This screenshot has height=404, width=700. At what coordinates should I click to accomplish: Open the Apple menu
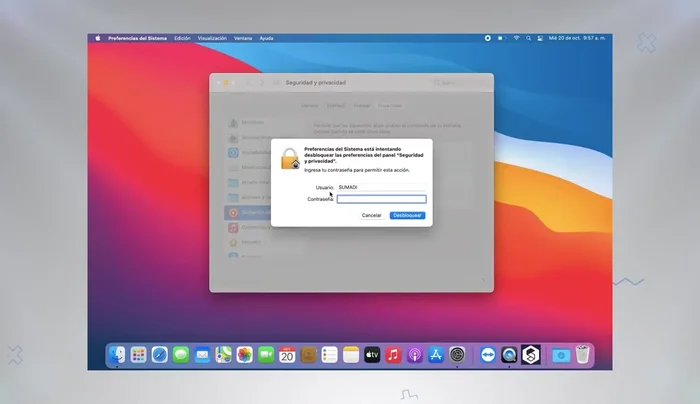point(98,37)
